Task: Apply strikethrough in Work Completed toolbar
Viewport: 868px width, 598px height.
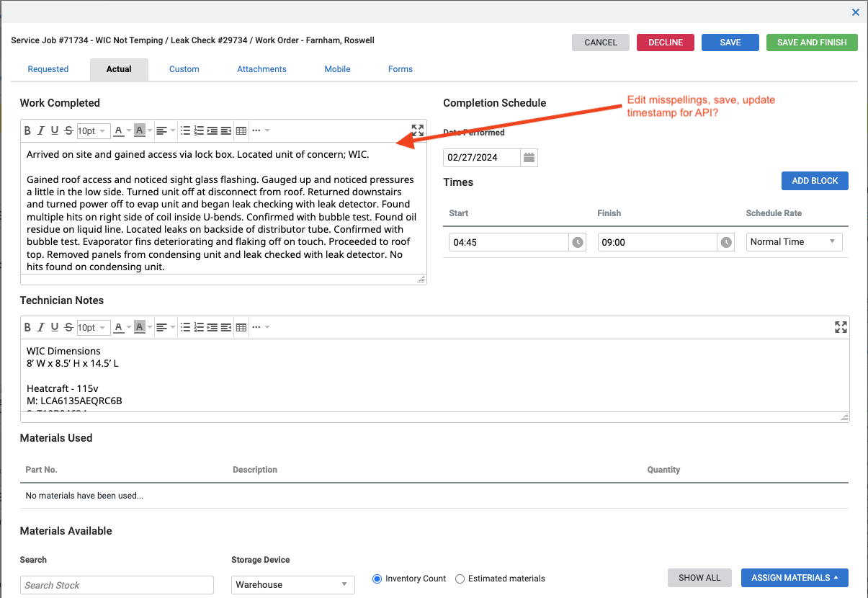Action: click(x=68, y=130)
